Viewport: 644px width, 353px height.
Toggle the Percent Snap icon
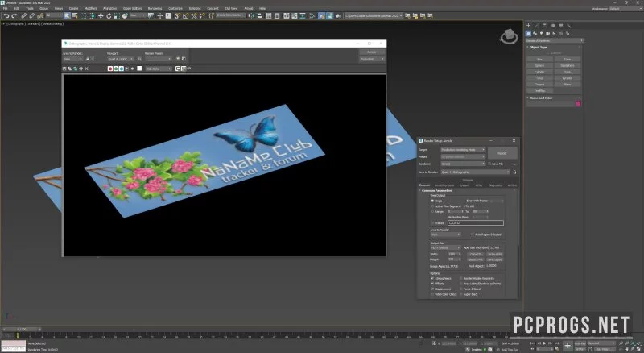coord(194,15)
